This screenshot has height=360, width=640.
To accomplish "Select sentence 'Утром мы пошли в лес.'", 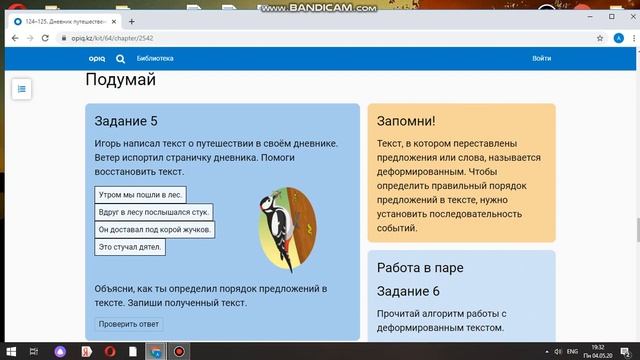I will (x=140, y=195).
